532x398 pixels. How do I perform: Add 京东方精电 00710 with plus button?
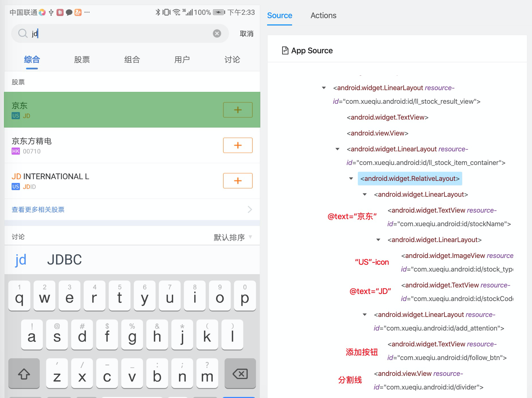point(238,145)
